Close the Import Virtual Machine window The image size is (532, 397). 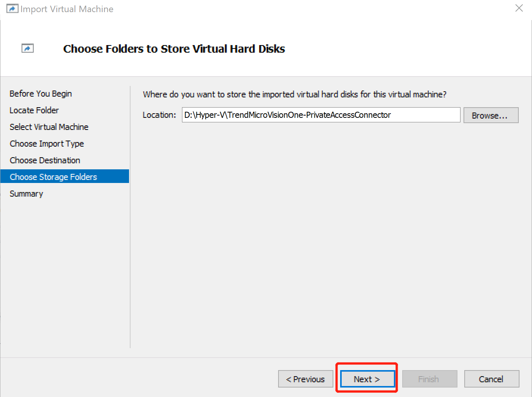519,8
